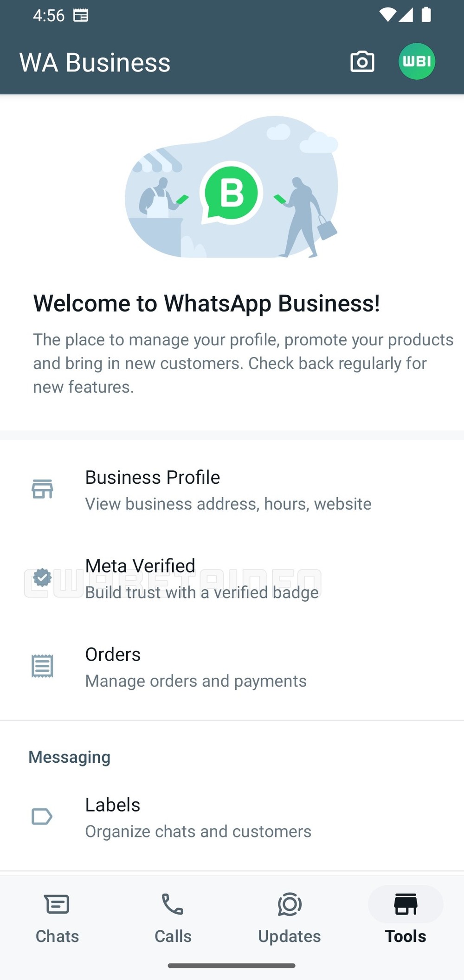
Task: Tap the calendar icon in status bar
Action: coord(81,15)
